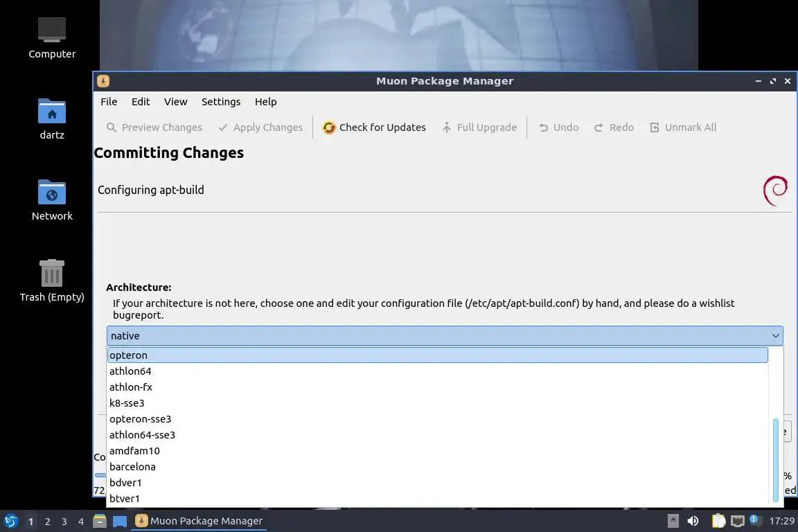Viewport: 798px width, 532px height.
Task: Click Full Upgrade toolbar button
Action: click(x=479, y=127)
